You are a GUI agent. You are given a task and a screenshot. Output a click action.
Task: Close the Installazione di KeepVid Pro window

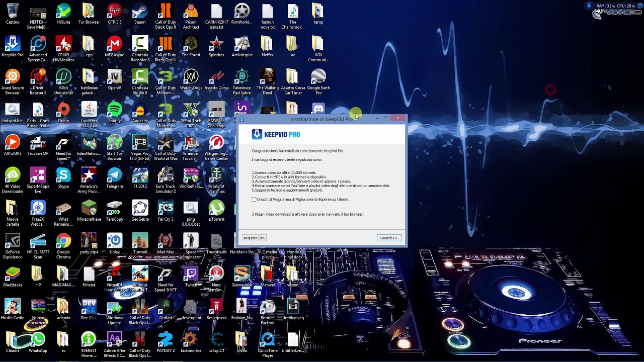pos(398,118)
